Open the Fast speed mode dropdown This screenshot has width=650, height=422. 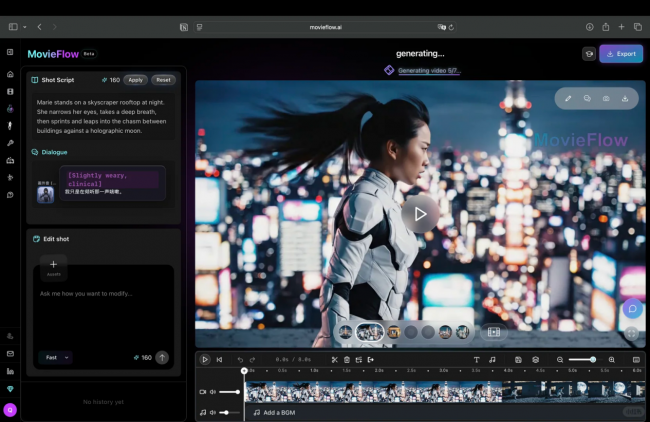[55, 357]
